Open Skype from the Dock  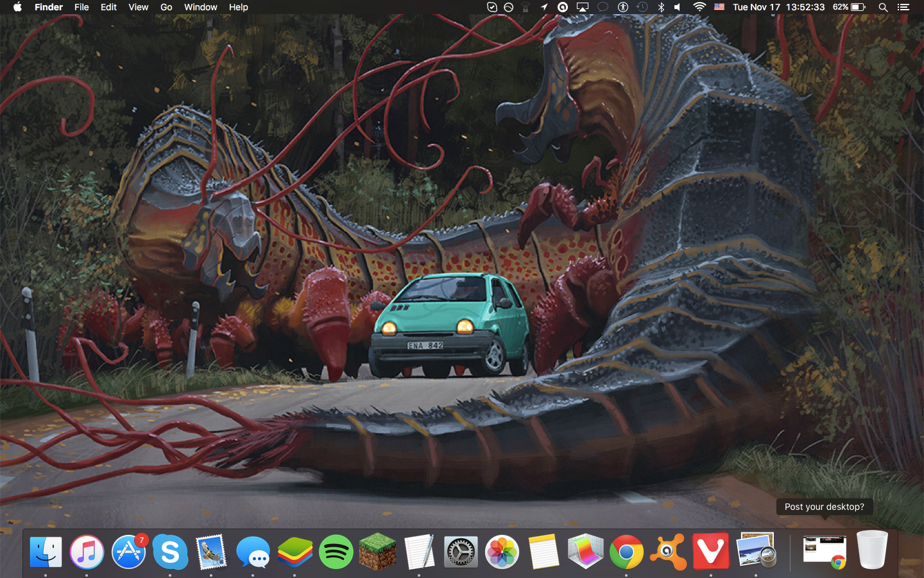coord(170,552)
